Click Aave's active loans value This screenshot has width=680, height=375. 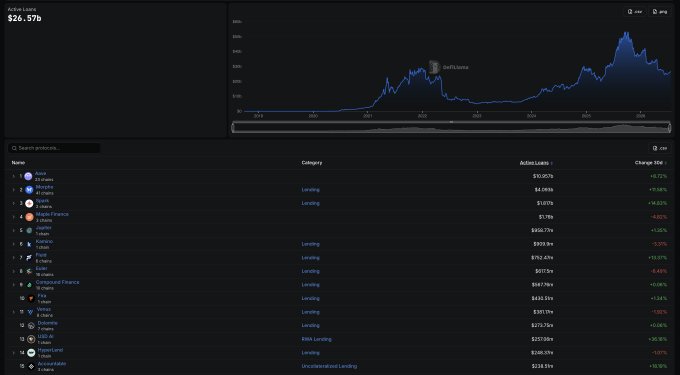click(x=543, y=176)
